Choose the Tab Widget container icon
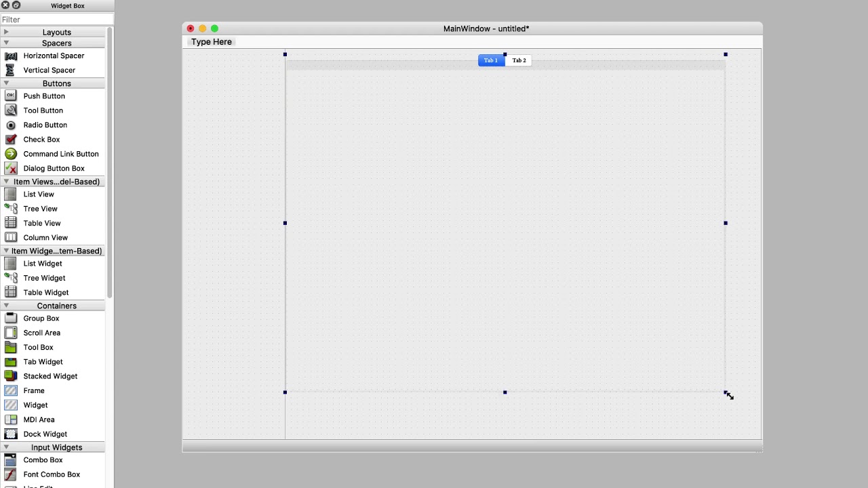The height and width of the screenshot is (488, 868). (11, 362)
